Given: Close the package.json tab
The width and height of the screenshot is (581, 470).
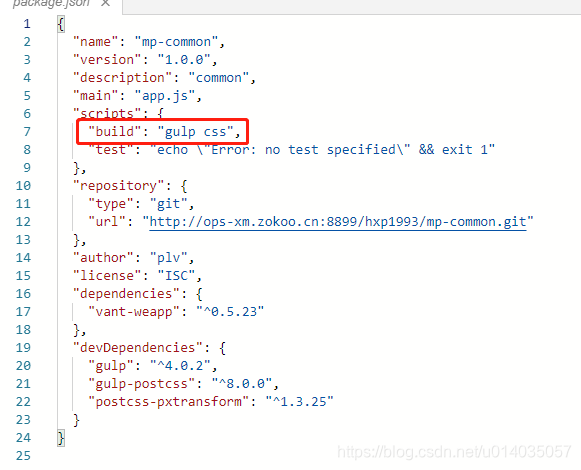Looking at the screenshot, I should click(x=106, y=3).
